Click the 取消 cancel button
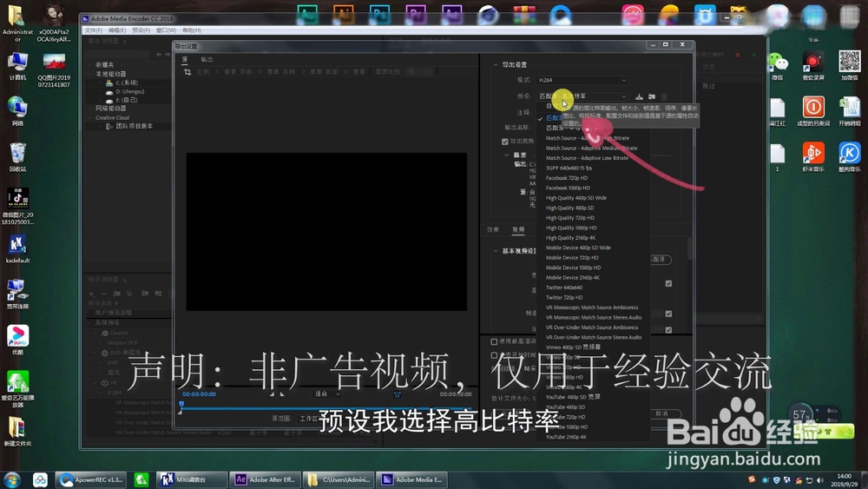Image resolution: width=868 pixels, height=489 pixels. click(663, 413)
